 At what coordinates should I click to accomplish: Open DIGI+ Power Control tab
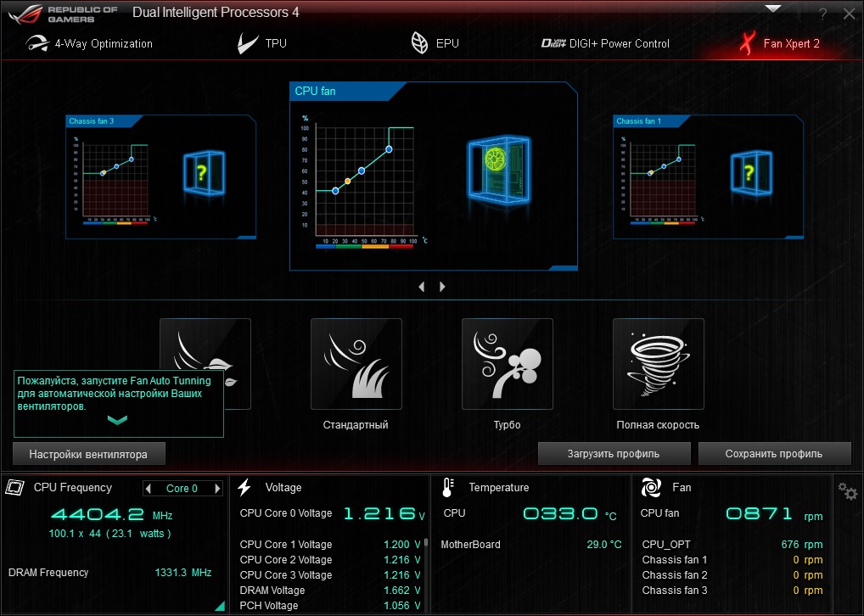click(x=605, y=43)
